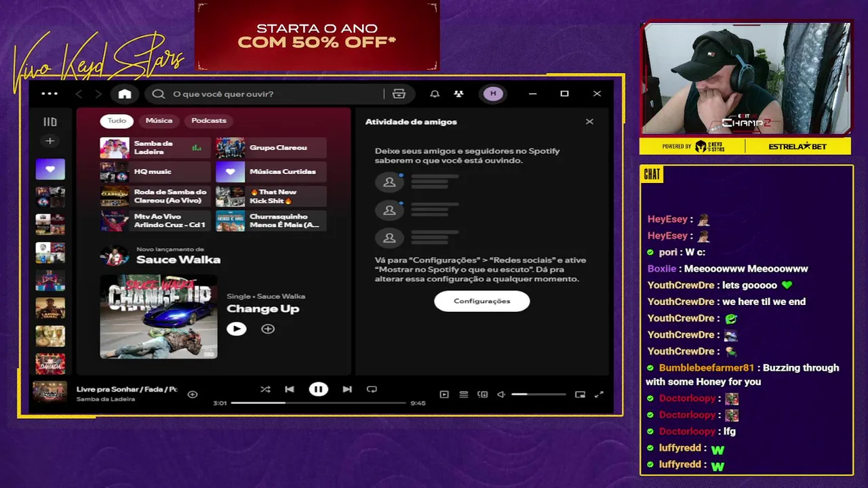Open Mtv Ao Vivo Arlindo Cruz shortcut
Viewport: 868px width, 488px height.
[155, 221]
